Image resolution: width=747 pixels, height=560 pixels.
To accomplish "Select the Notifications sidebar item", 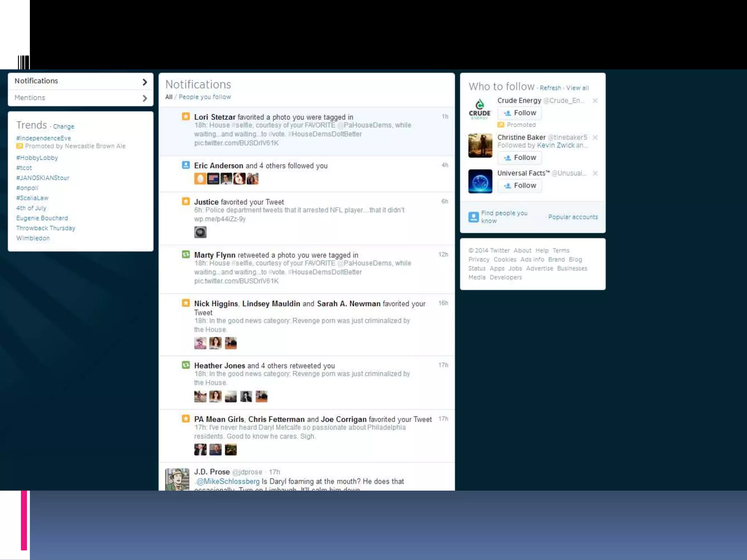I will (81, 81).
